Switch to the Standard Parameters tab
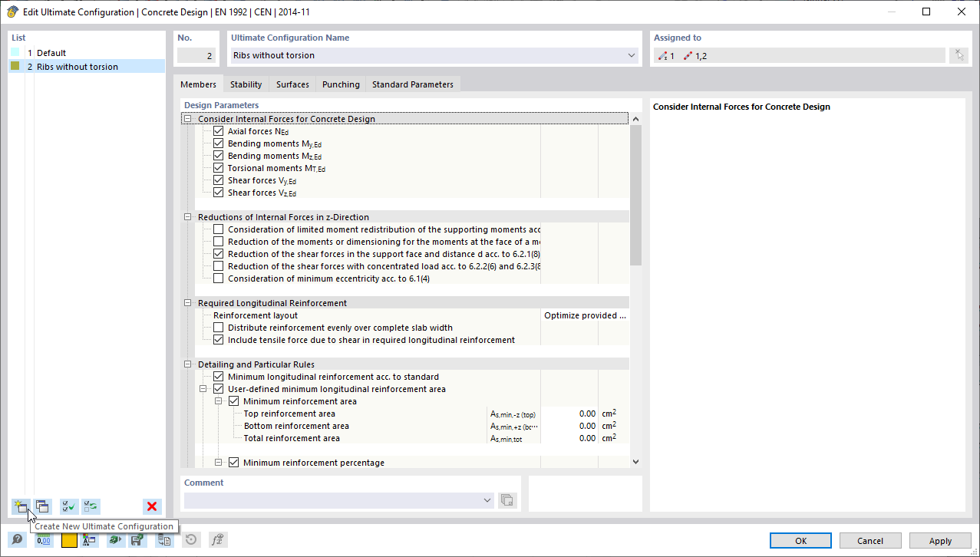980x557 pixels. 413,84
